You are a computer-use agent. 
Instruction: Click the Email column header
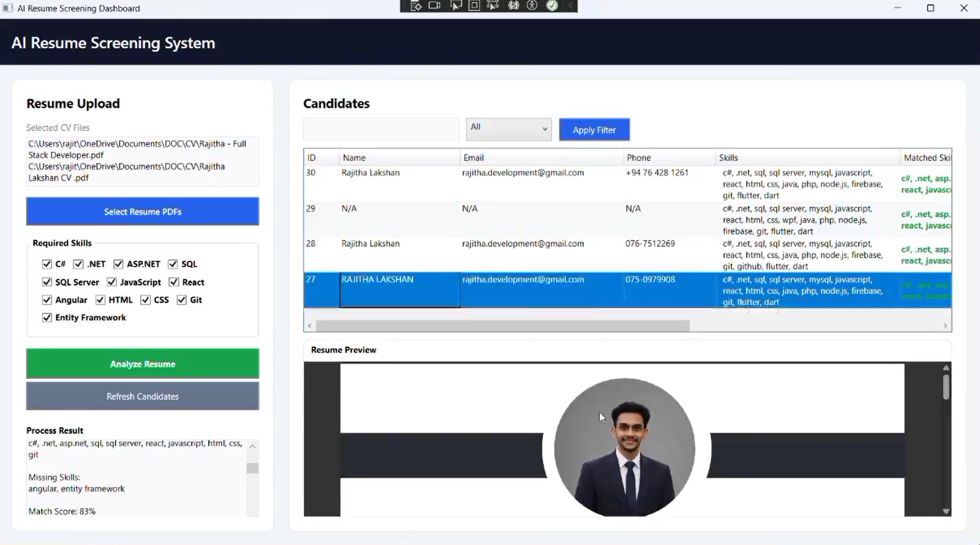click(473, 158)
